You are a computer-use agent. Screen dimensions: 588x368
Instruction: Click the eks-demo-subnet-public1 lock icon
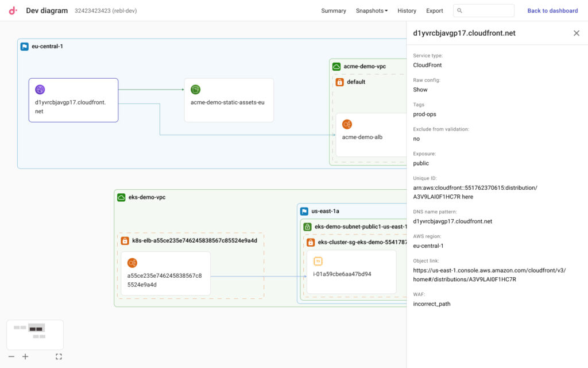tap(307, 227)
